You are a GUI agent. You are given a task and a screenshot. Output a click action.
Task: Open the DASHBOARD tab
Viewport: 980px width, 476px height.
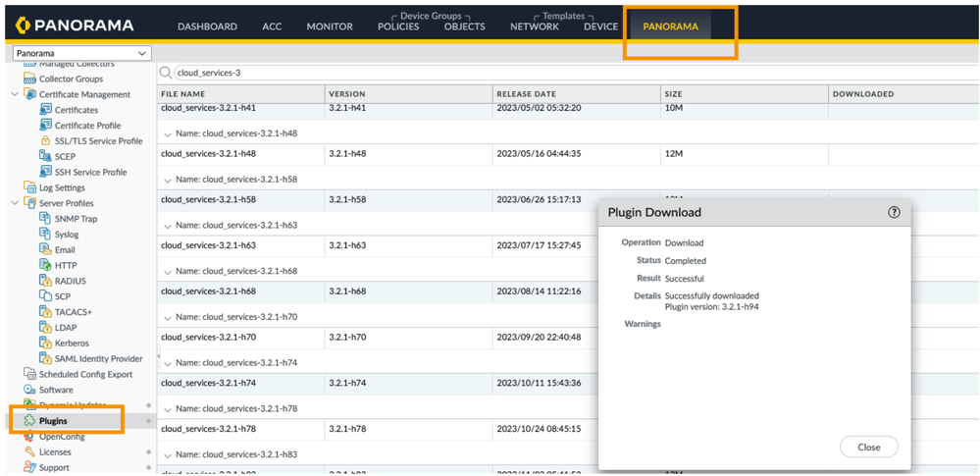(x=207, y=26)
